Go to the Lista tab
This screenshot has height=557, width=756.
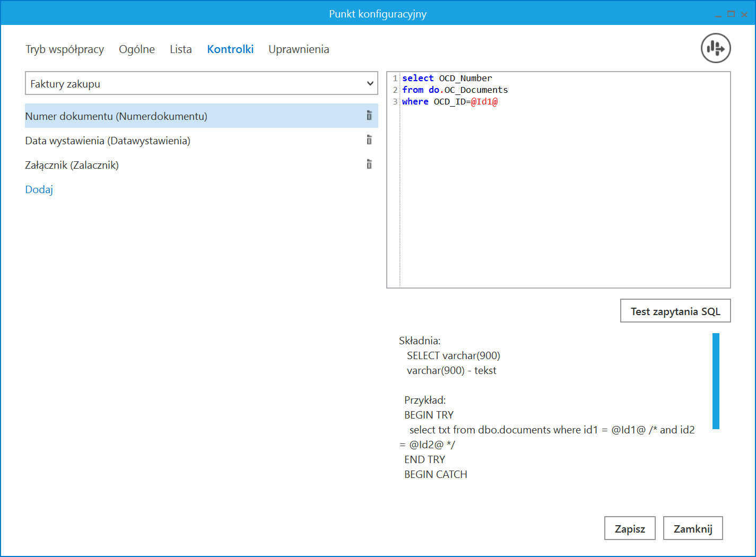[181, 49]
